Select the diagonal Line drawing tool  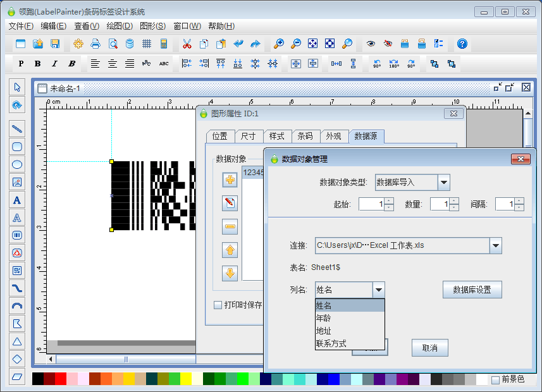17,129
